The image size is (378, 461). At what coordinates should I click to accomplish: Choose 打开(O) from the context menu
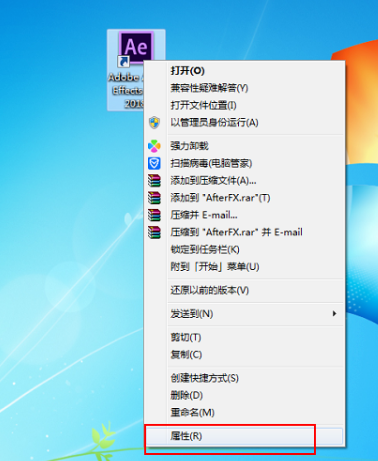click(244, 71)
